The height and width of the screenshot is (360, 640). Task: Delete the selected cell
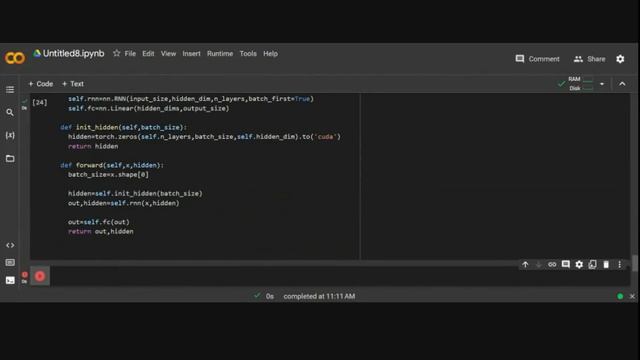click(x=606, y=264)
